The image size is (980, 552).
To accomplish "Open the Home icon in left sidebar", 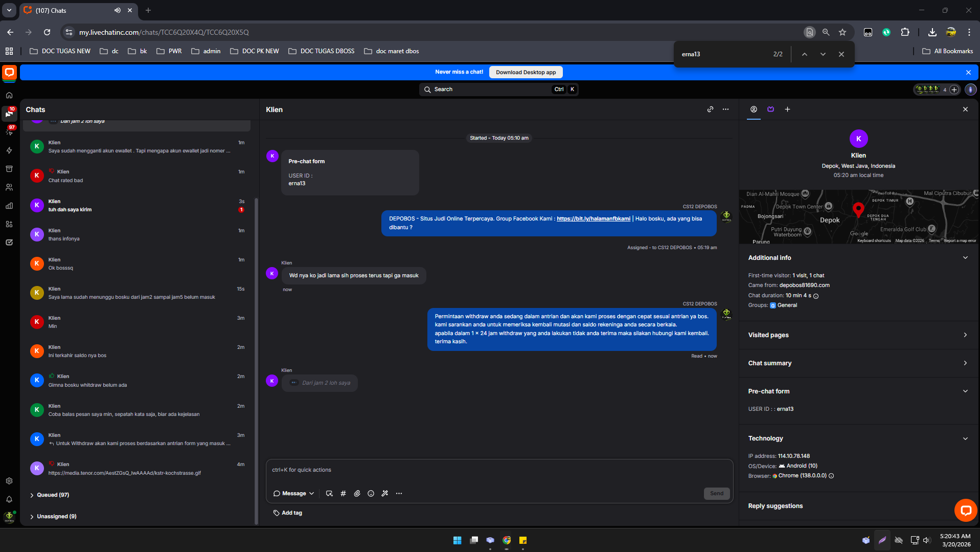I will tap(9, 95).
